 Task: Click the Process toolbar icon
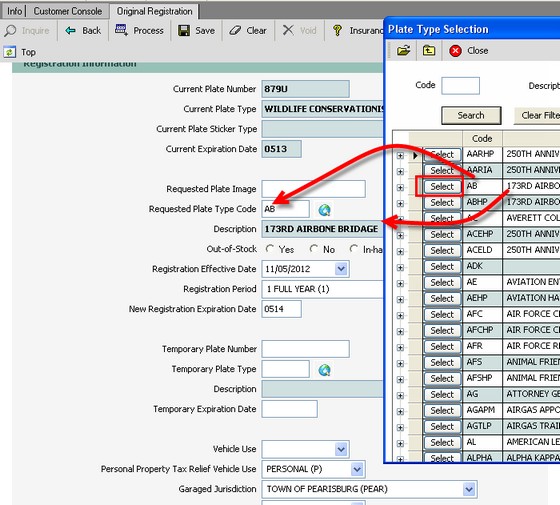tap(121, 30)
